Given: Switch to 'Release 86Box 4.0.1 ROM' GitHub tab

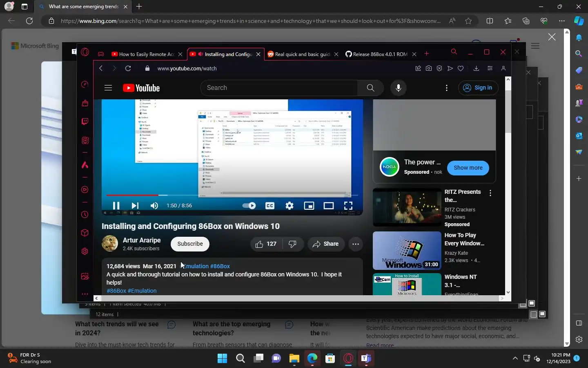Looking at the screenshot, I should tap(380, 54).
